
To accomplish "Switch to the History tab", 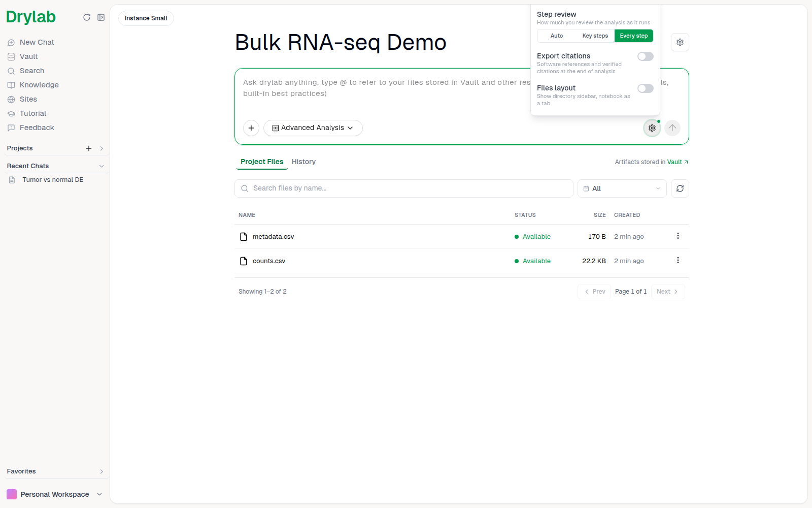I will point(303,162).
